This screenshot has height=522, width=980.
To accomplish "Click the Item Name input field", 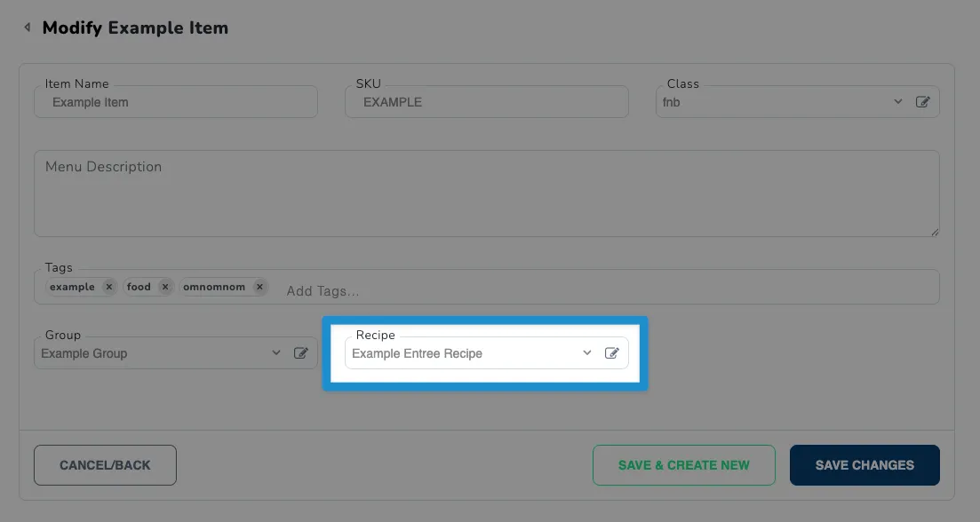I will (x=176, y=102).
